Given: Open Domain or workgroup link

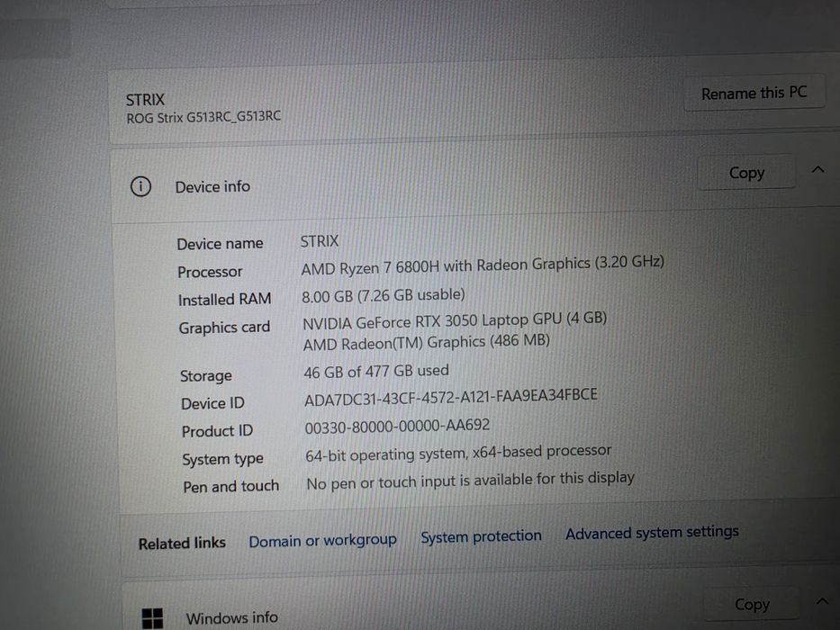Looking at the screenshot, I should coord(322,541).
